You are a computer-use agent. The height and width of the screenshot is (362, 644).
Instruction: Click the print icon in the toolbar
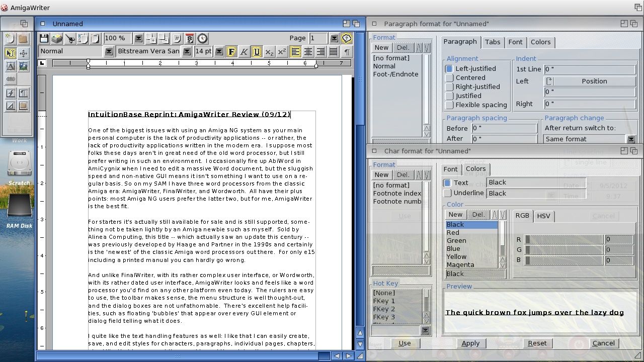pyautogui.click(x=57, y=38)
